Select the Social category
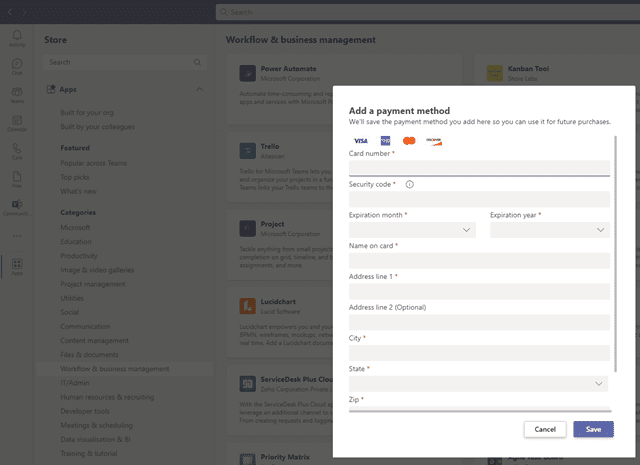This screenshot has height=465, width=640. tap(69, 312)
